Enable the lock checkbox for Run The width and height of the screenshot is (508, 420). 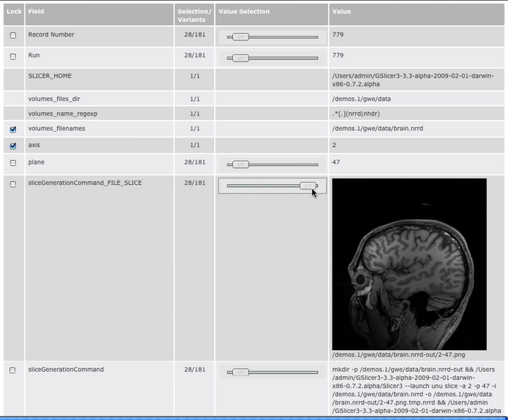[13, 56]
